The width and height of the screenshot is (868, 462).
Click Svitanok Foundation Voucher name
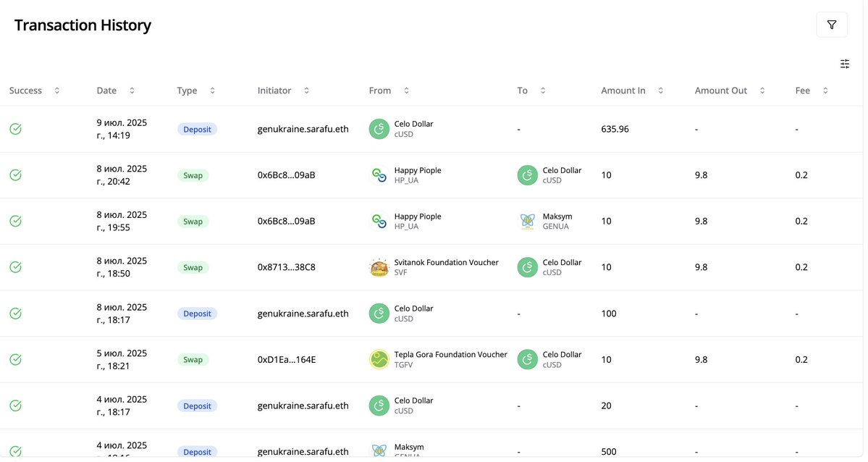click(446, 263)
